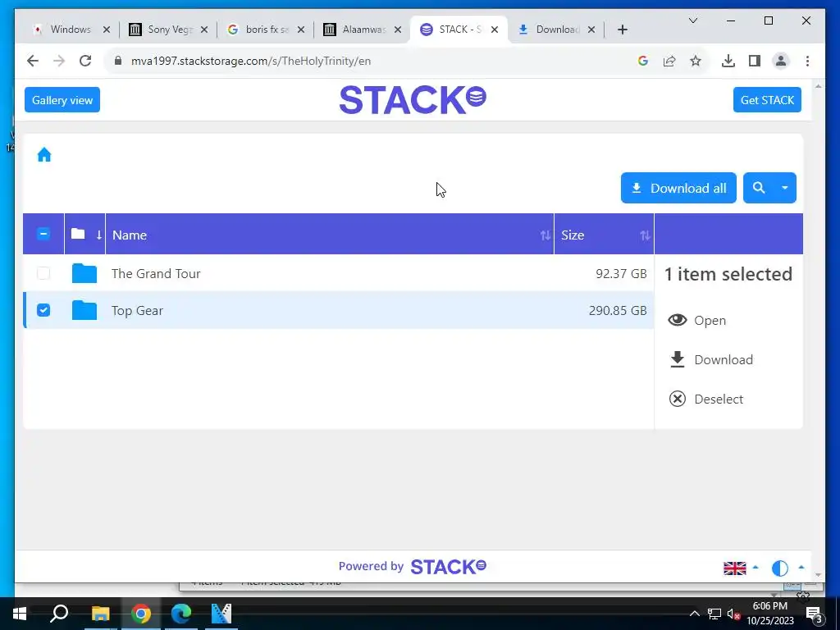840x630 pixels.
Task: Expand theme options arrow in footer
Action: [x=801, y=568]
